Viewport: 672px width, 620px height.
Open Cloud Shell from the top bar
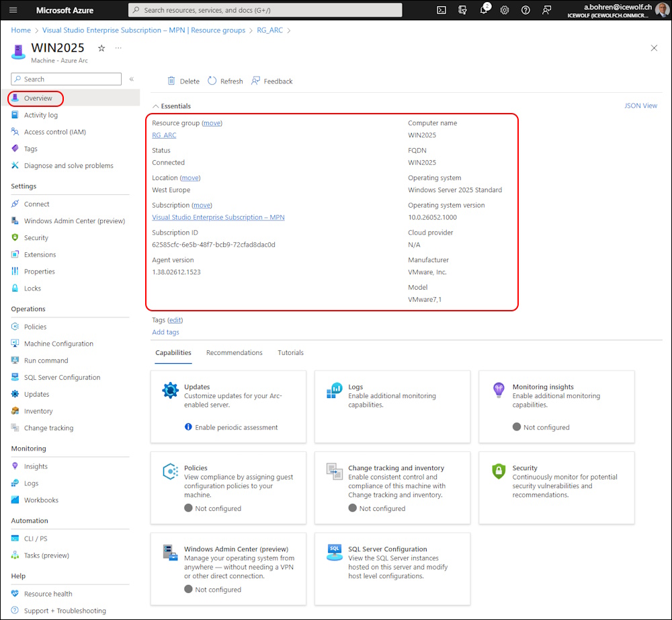[x=442, y=10]
